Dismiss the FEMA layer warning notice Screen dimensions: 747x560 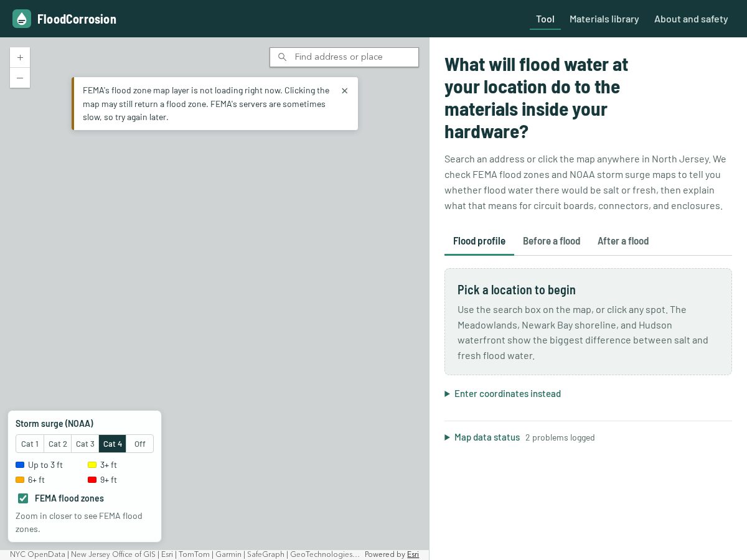[x=345, y=91]
